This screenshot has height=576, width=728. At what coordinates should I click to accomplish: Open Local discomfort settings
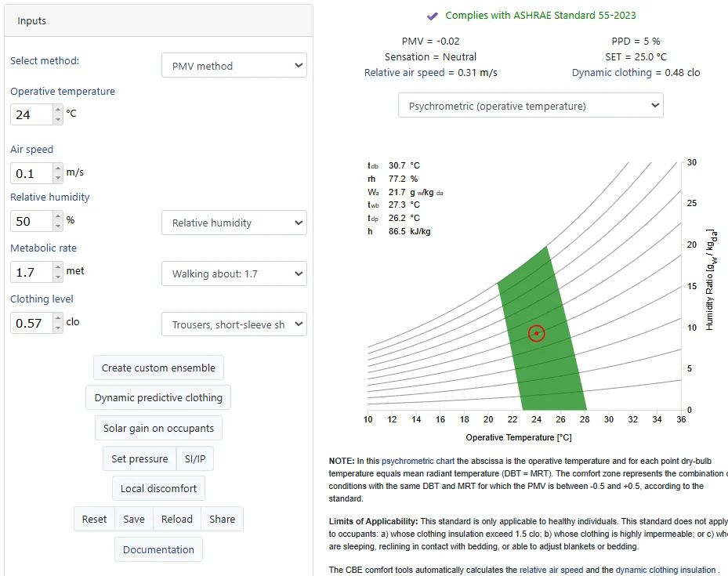click(158, 489)
